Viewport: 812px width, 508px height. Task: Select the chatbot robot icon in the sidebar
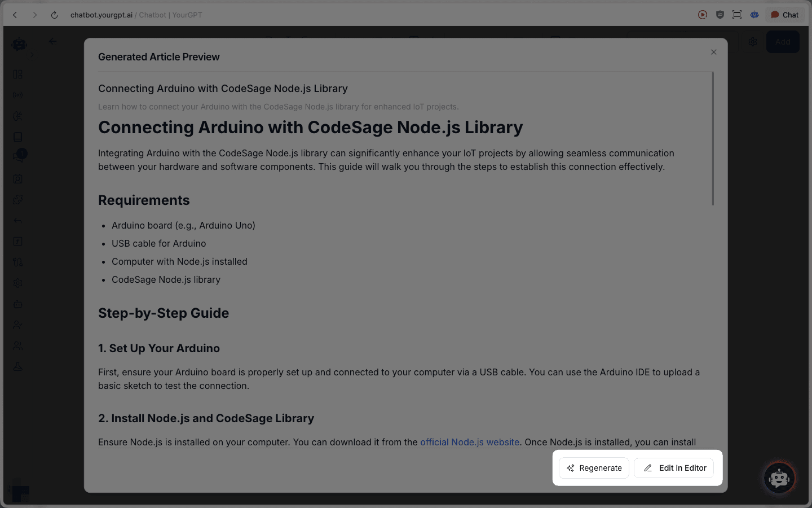point(17,304)
